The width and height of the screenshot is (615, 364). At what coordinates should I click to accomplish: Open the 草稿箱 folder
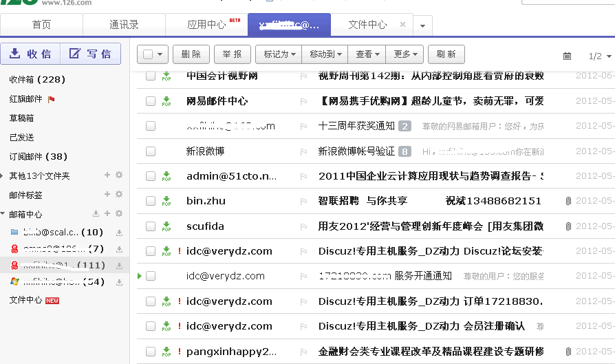pos(21,118)
